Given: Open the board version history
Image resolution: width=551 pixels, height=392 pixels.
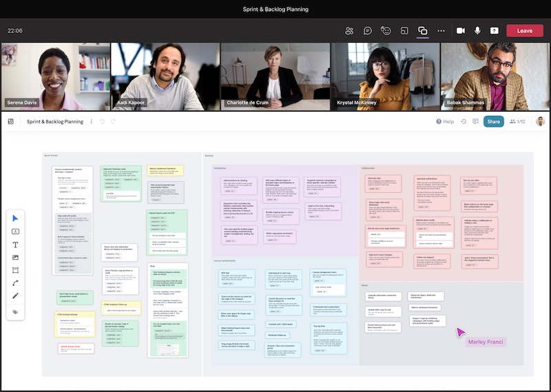Looking at the screenshot, I should 464,122.
